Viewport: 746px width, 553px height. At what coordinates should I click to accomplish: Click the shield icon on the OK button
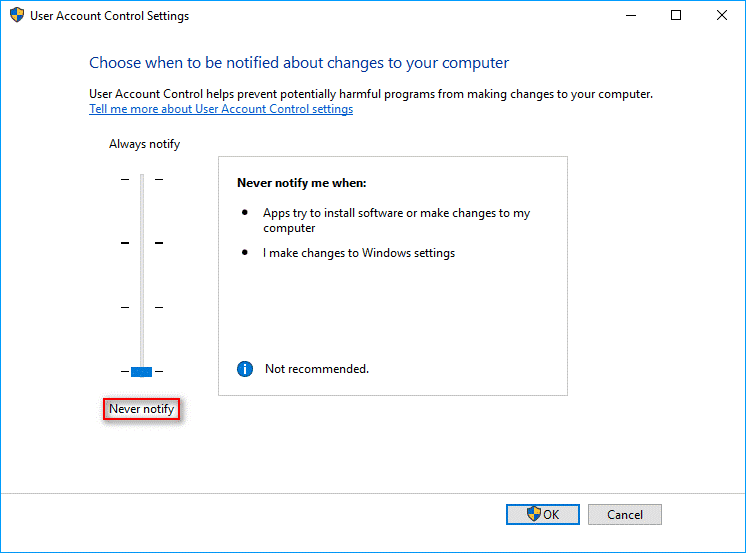pos(534,514)
